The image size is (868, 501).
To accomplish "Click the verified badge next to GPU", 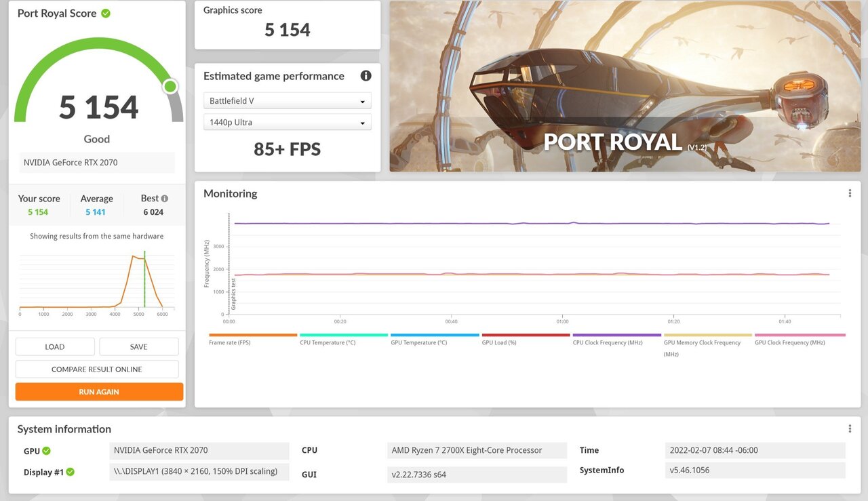I will pos(47,450).
